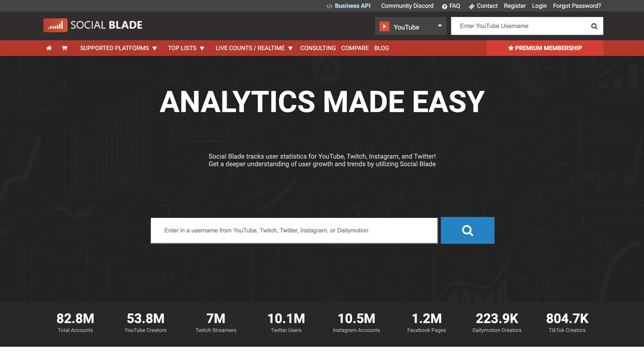Viewport: 644px width, 353px height.
Task: Click the Social Blade logo
Action: pos(93,25)
